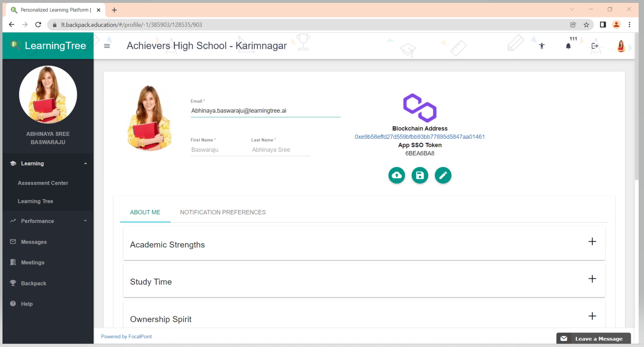
Task: Click the Leave a Message button
Action: click(x=593, y=339)
